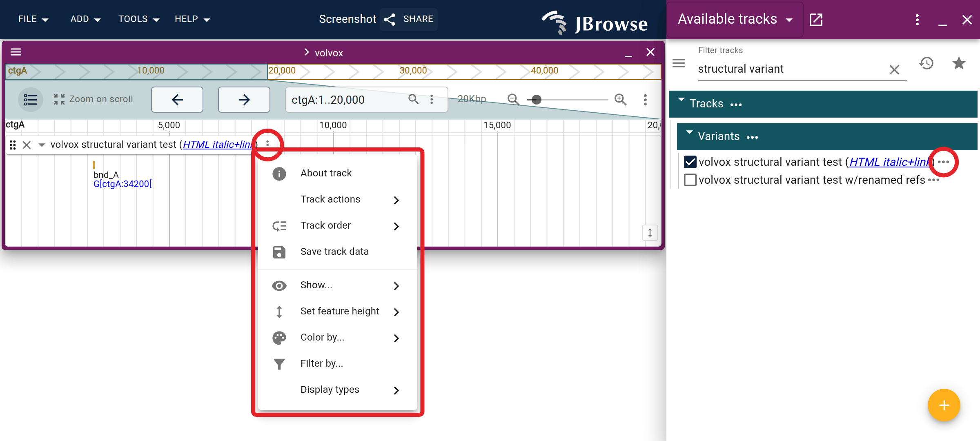Show favorite tracks star icon
The height and width of the screenshot is (441, 980).
point(959,63)
